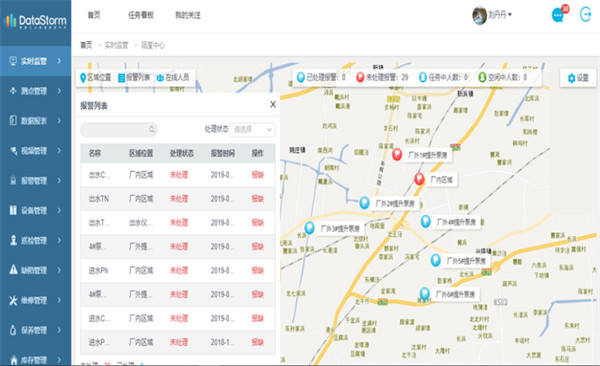Close the 报警列表 panel
The width and height of the screenshot is (600, 366).
click(x=273, y=104)
